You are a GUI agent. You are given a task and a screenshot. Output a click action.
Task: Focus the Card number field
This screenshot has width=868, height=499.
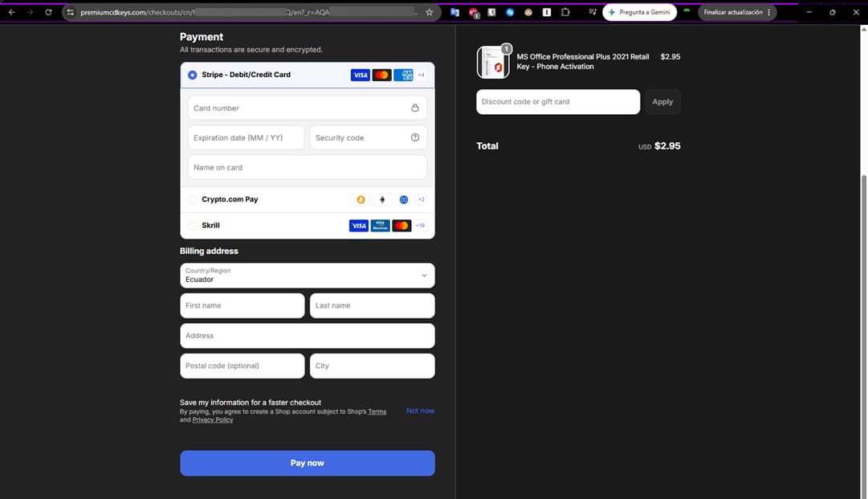click(x=308, y=108)
